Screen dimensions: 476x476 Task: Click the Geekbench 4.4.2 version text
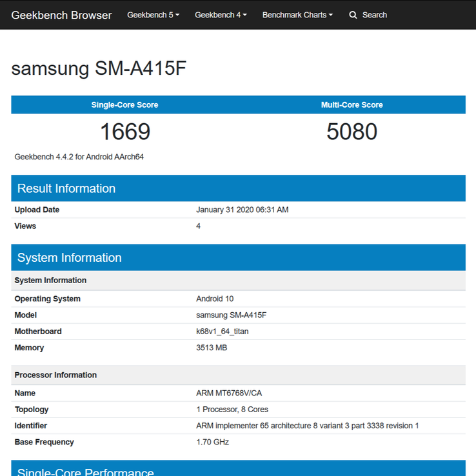click(x=79, y=157)
